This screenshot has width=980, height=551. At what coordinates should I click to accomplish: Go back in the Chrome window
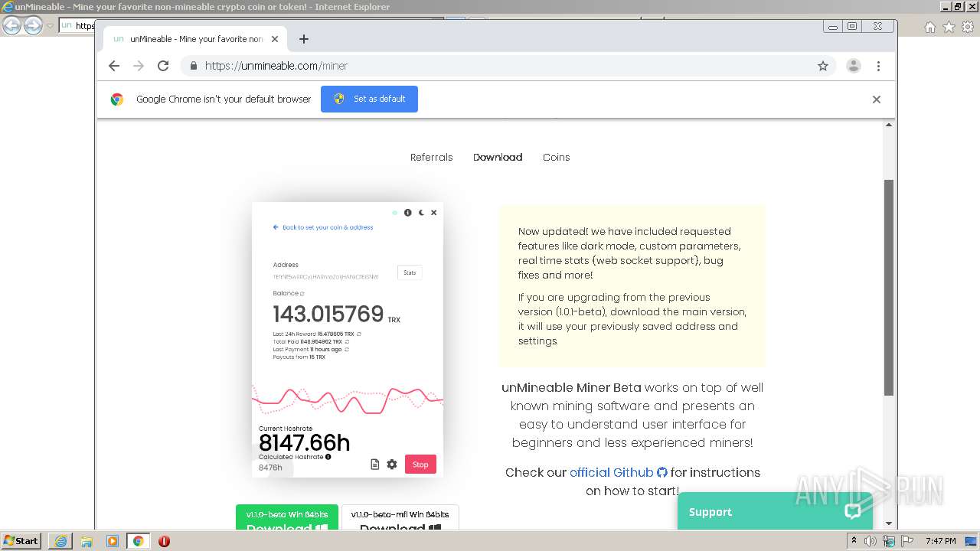click(114, 66)
